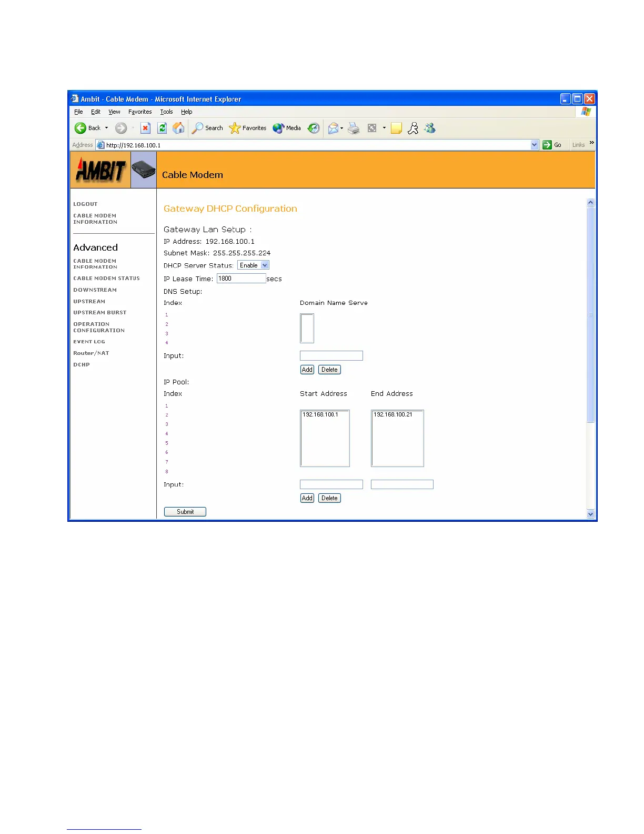Click the Research figure icon in toolbar
The image size is (644, 834).
[x=414, y=128]
